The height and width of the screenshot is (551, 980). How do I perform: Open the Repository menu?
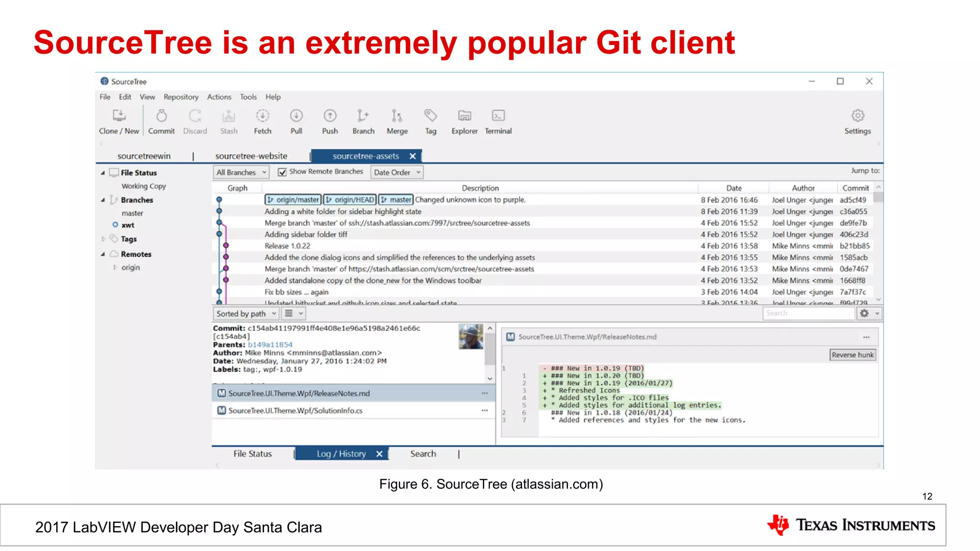point(181,97)
